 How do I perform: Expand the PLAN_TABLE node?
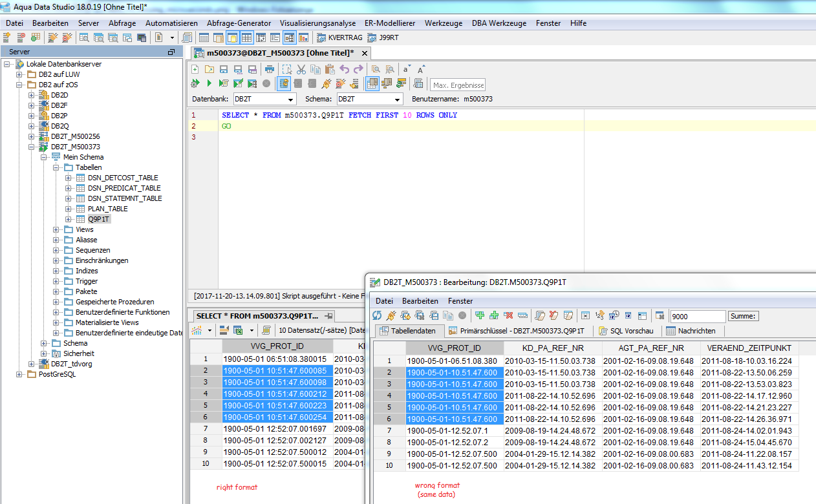[69, 209]
